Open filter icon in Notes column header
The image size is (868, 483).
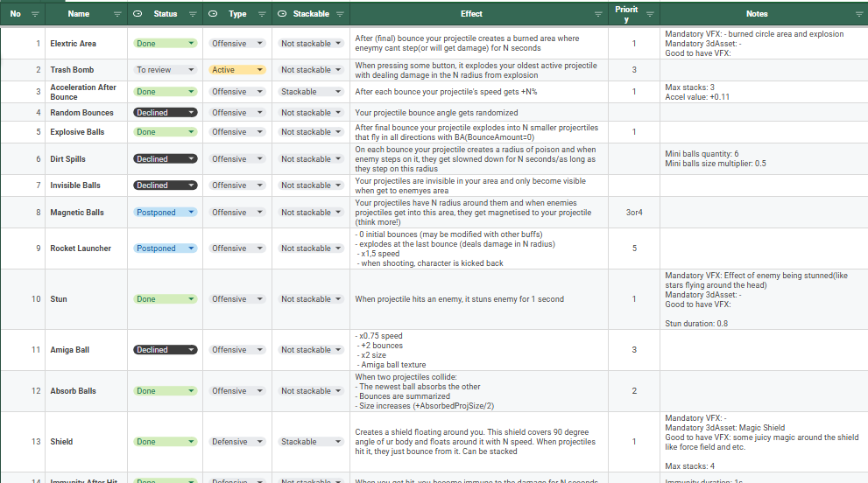point(859,14)
